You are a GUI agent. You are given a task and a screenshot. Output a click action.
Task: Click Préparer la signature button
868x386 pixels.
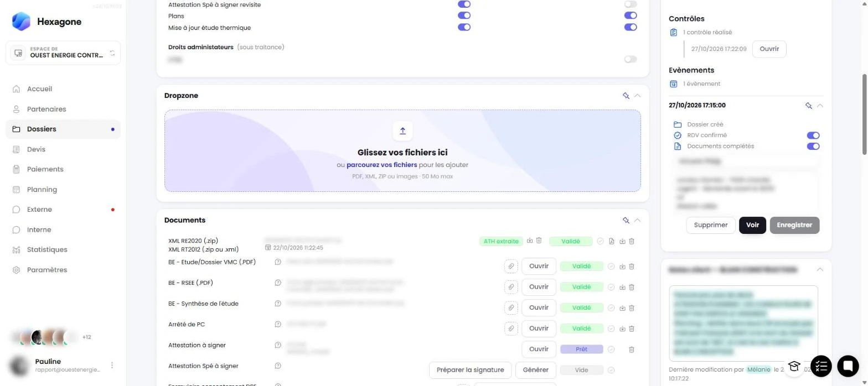tap(470, 370)
